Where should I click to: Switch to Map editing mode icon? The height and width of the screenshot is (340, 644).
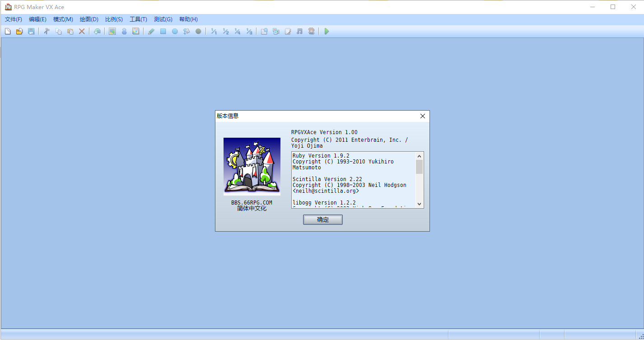112,31
